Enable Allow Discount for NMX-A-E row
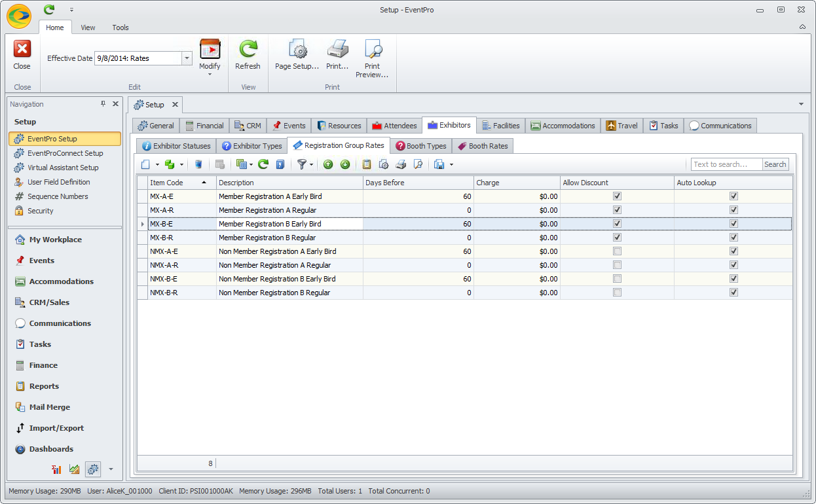The height and width of the screenshot is (504, 816). [617, 251]
